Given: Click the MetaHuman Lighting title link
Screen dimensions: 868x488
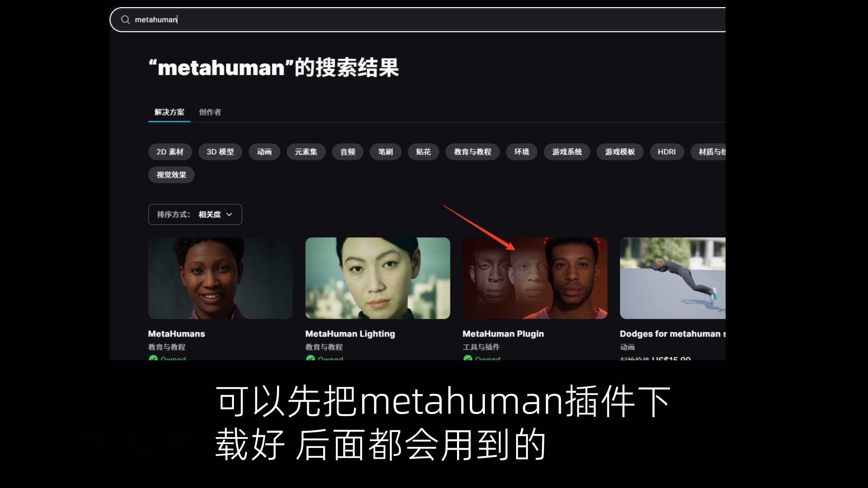Looking at the screenshot, I should tap(350, 334).
